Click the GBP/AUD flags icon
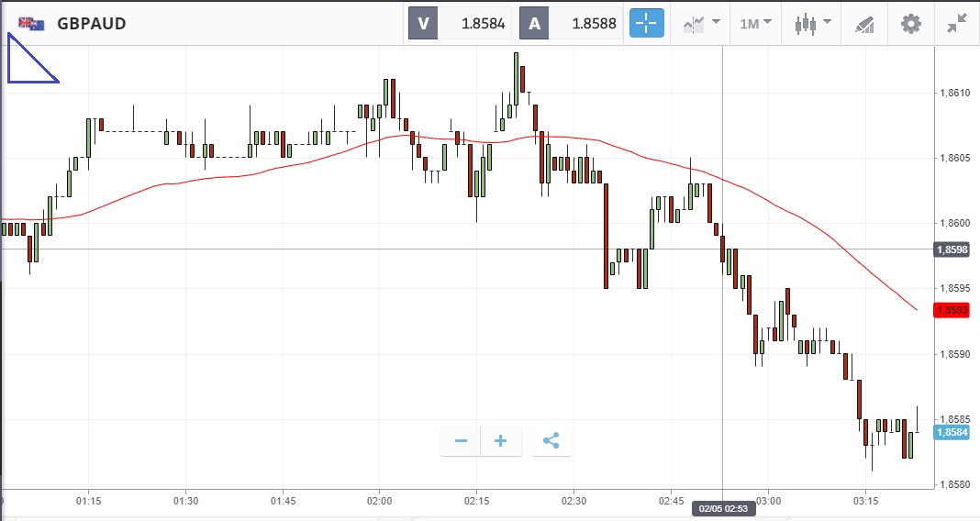Image resolution: width=980 pixels, height=521 pixels. click(x=31, y=24)
